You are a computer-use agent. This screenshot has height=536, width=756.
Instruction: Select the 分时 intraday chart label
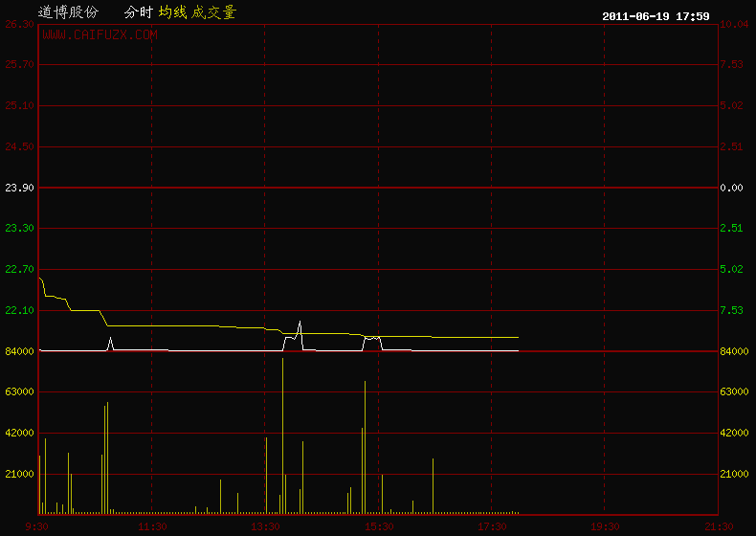click(x=139, y=12)
